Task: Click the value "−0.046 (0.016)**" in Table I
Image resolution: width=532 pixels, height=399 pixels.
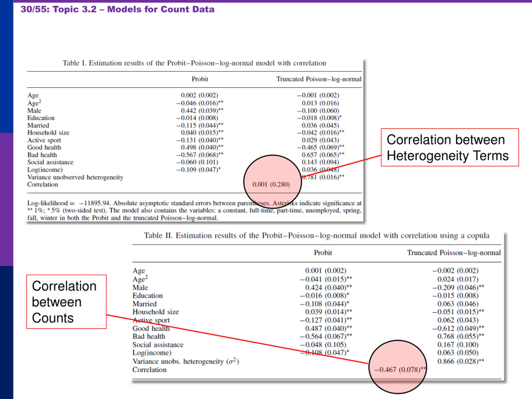Action: [200, 103]
